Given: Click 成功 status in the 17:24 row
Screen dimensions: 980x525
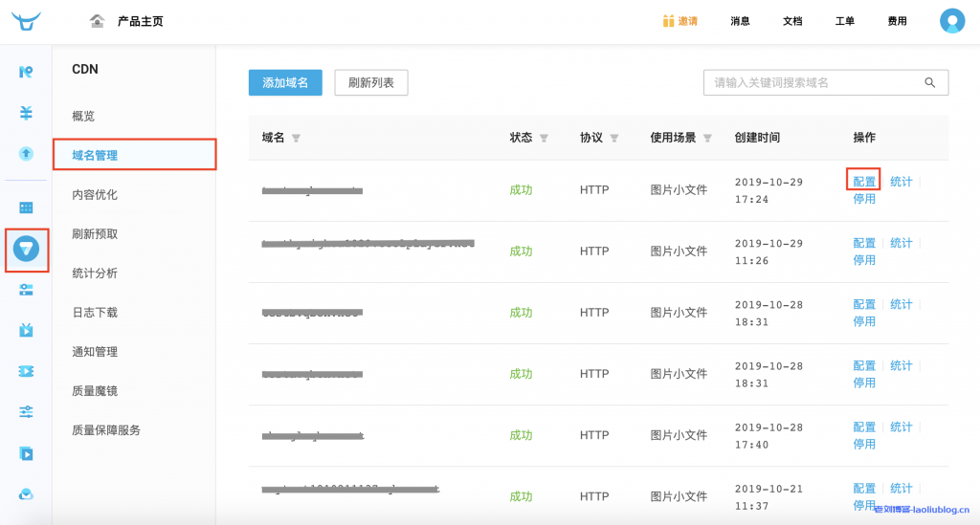Looking at the screenshot, I should (x=521, y=189).
